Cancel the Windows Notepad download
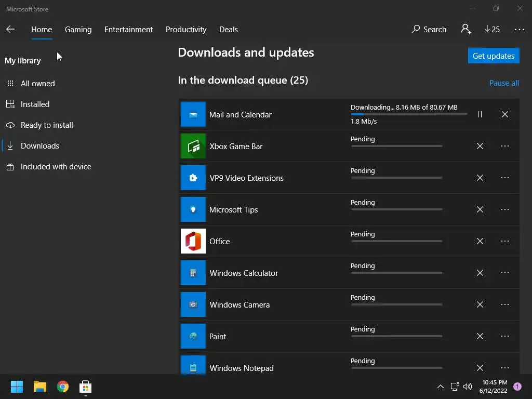532x399 pixels. pyautogui.click(x=480, y=367)
